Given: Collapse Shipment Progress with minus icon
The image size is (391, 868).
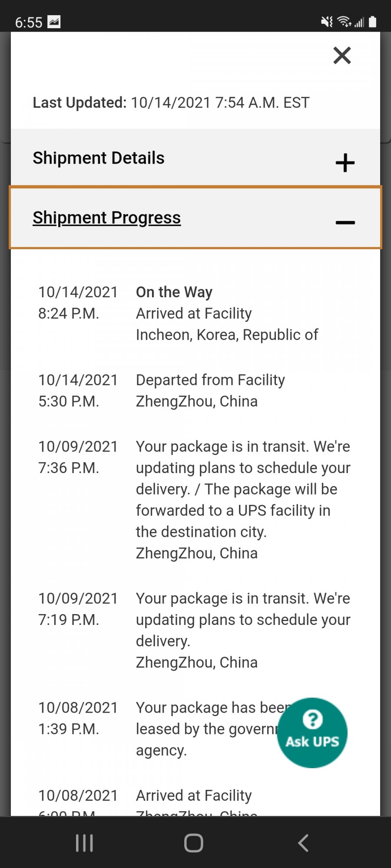Looking at the screenshot, I should pyautogui.click(x=345, y=223).
